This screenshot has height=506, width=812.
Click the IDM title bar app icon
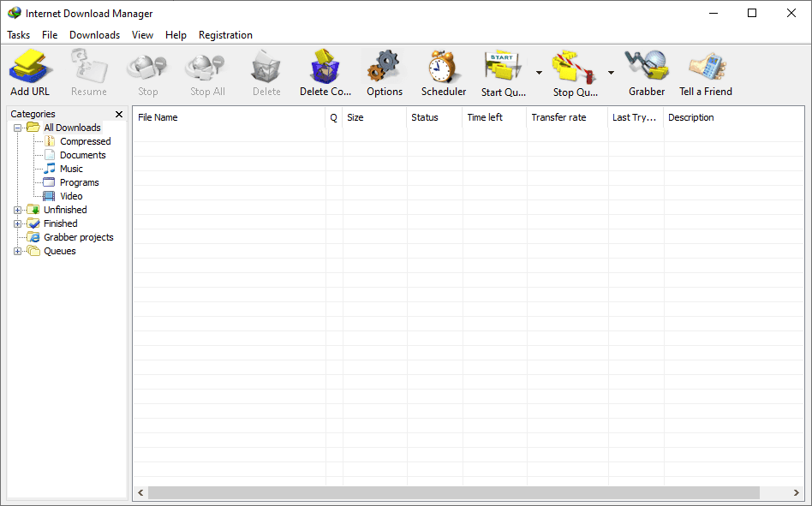click(x=15, y=13)
